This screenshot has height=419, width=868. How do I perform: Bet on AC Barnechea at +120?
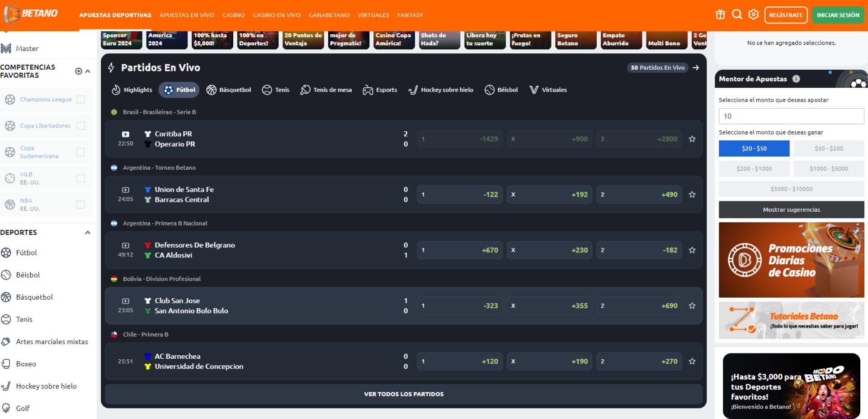click(x=460, y=362)
